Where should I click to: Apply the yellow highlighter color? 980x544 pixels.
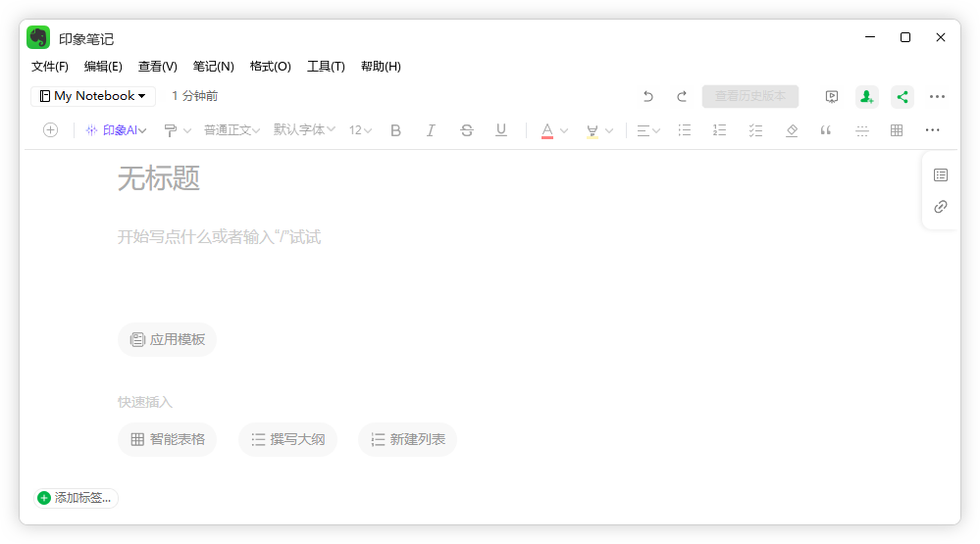pyautogui.click(x=592, y=130)
